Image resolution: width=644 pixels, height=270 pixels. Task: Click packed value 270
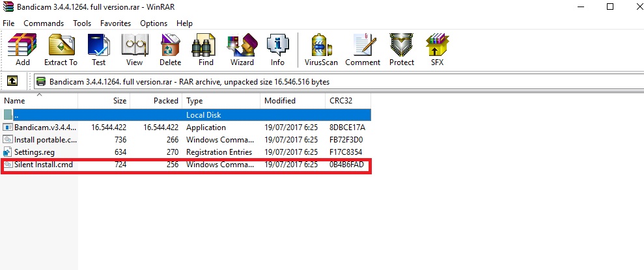(173, 152)
